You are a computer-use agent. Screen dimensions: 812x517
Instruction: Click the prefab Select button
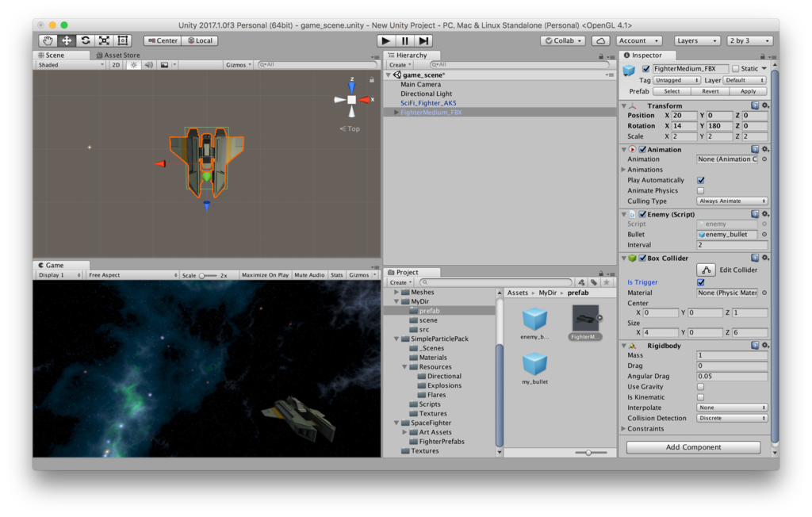672,91
